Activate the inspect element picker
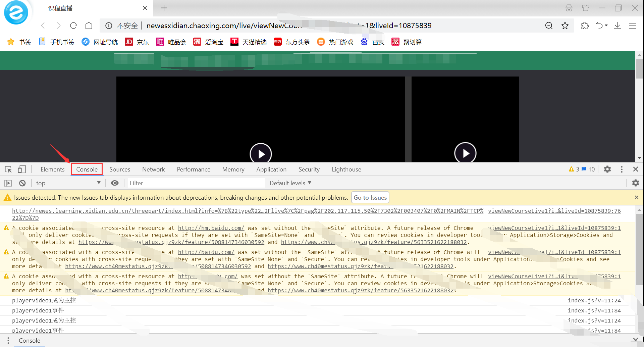This screenshot has height=347, width=644. [x=8, y=169]
